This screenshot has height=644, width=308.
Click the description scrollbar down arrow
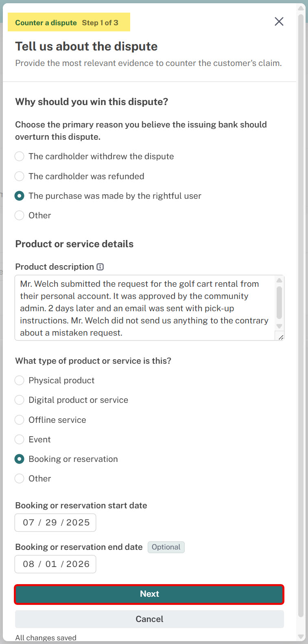click(x=279, y=326)
